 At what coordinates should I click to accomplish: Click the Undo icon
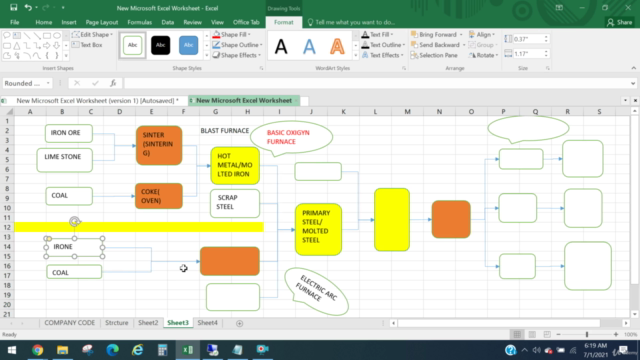coord(28,8)
